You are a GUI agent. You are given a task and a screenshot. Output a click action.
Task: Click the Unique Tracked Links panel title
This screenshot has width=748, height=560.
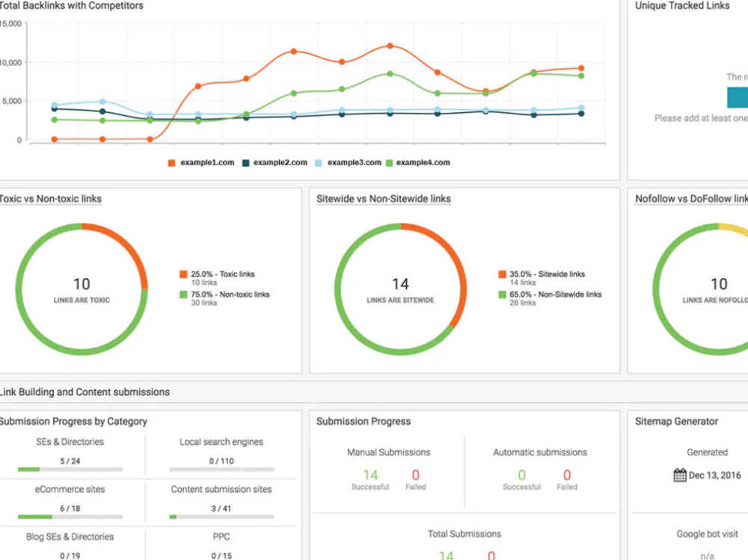(682, 6)
